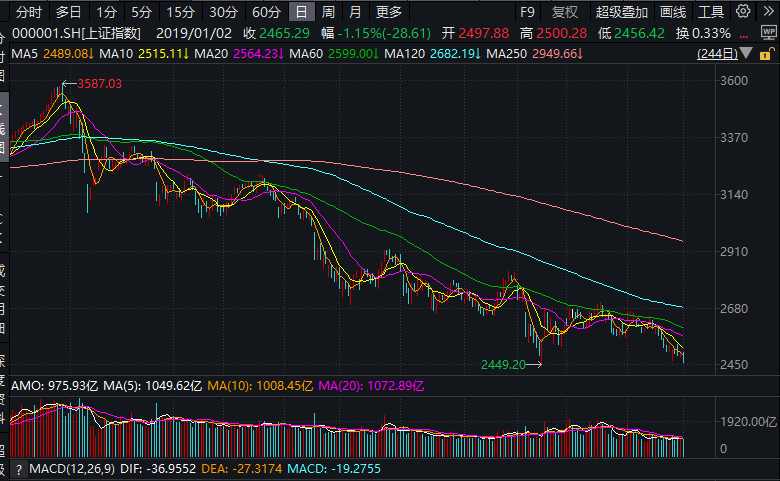780x481 pixels.
Task: Activate the 画线 drawing tool
Action: coord(673,12)
